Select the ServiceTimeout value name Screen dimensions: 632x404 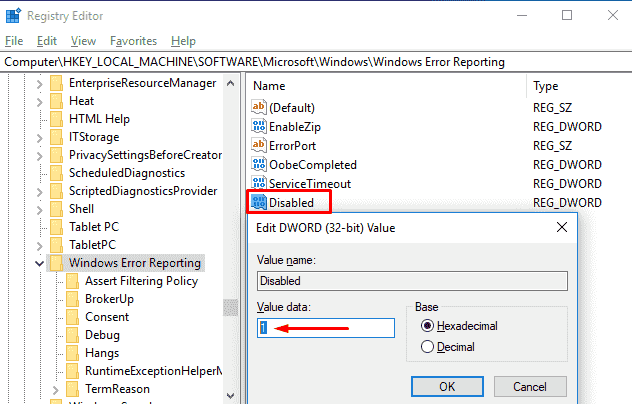coord(310,183)
